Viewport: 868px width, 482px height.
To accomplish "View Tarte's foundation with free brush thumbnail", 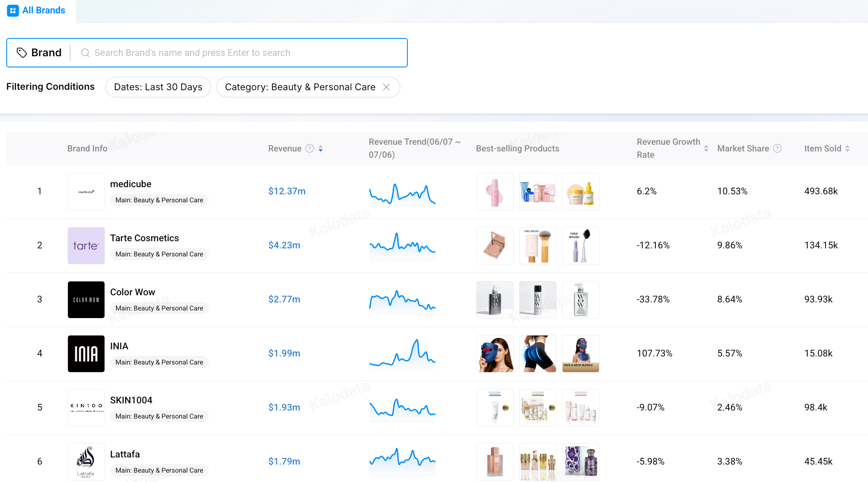I will [538, 246].
